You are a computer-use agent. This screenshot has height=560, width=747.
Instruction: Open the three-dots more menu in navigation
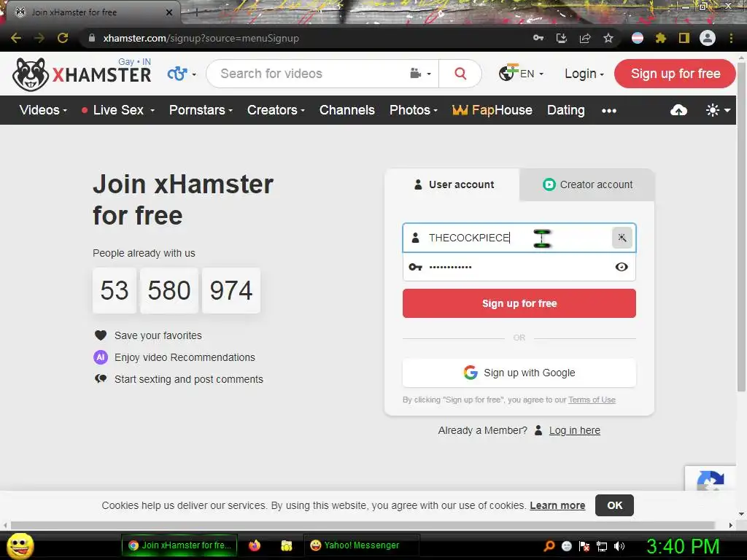tap(609, 111)
